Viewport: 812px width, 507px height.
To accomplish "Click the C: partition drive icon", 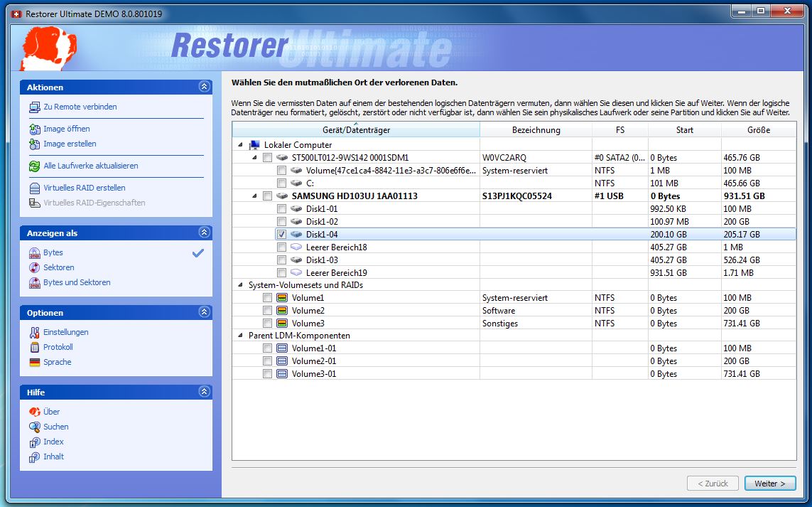I will click(x=296, y=183).
